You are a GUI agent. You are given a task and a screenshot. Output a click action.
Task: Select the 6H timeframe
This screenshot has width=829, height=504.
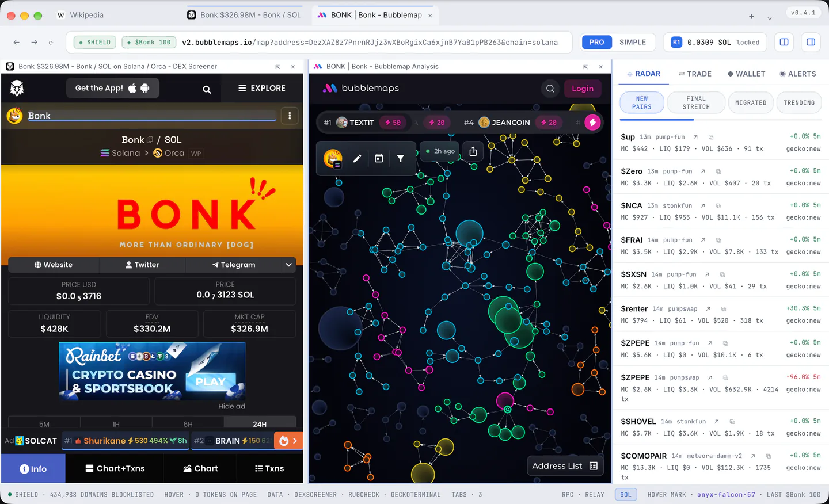point(188,424)
